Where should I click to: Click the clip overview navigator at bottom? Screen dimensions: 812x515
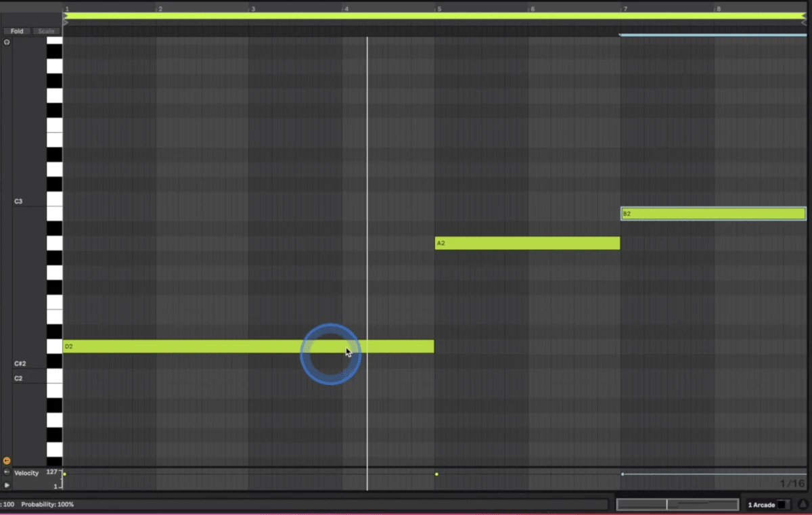(x=677, y=504)
